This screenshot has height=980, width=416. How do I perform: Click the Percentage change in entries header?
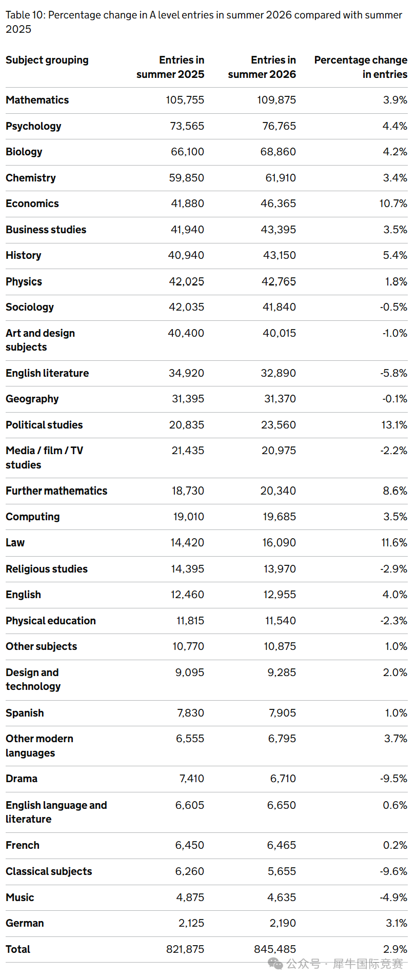(x=361, y=67)
